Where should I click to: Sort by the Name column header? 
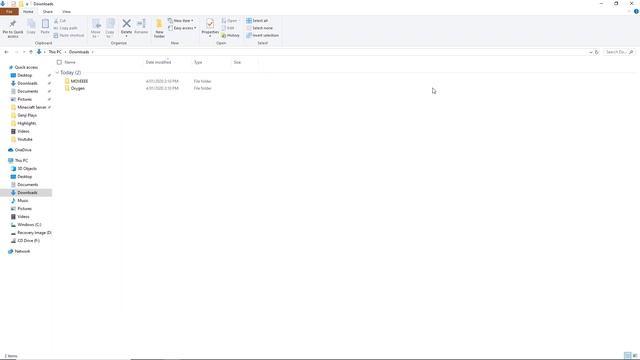point(70,62)
